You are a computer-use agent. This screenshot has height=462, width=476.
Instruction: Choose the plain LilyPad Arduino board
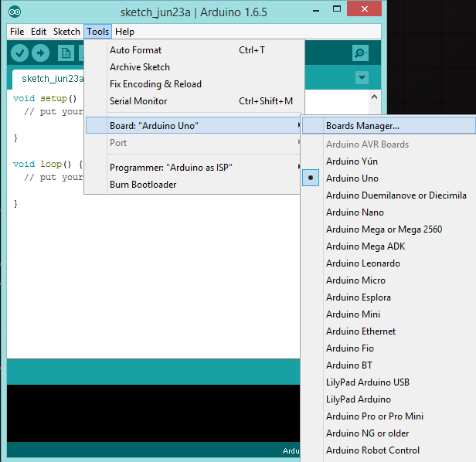tap(389, 399)
